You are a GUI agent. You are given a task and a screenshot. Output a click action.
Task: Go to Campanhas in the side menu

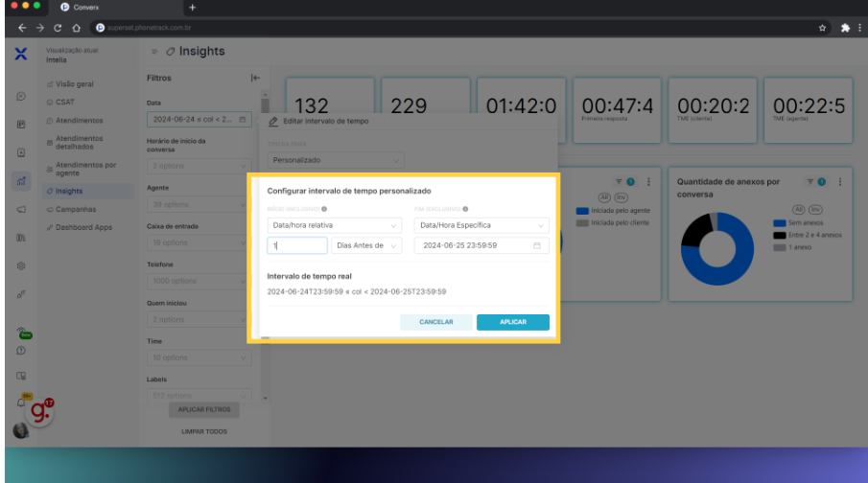click(x=75, y=209)
